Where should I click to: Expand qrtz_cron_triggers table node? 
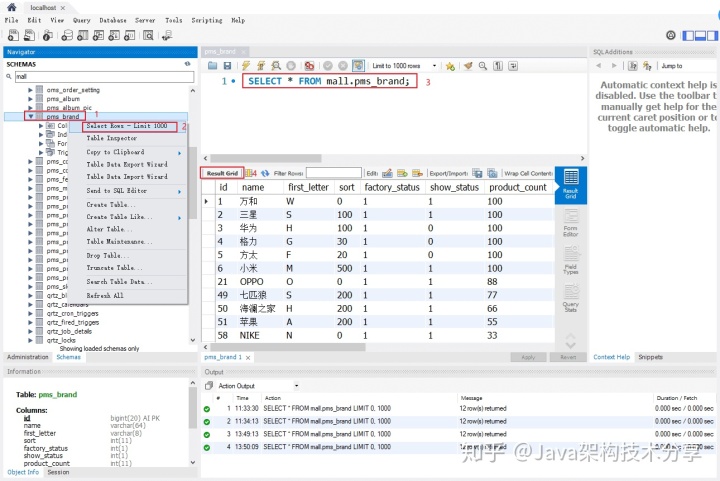click(31, 313)
